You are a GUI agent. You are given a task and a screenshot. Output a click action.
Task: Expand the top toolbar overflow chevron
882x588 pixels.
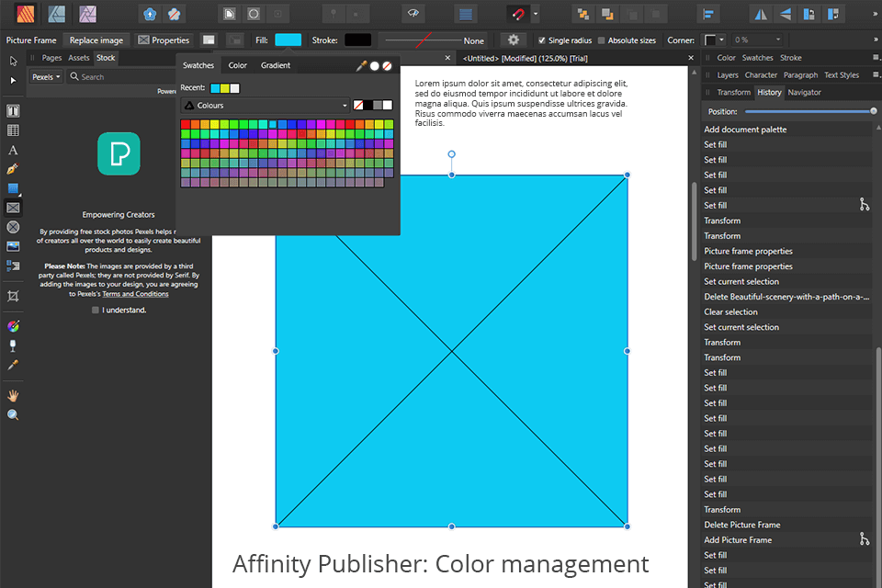pyautogui.click(x=876, y=14)
